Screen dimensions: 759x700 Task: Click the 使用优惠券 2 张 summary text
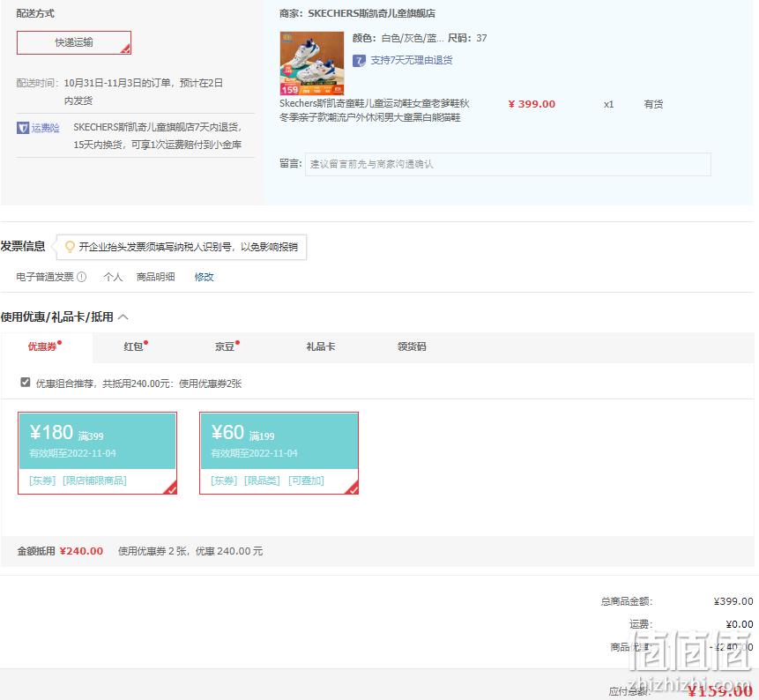tap(190, 551)
